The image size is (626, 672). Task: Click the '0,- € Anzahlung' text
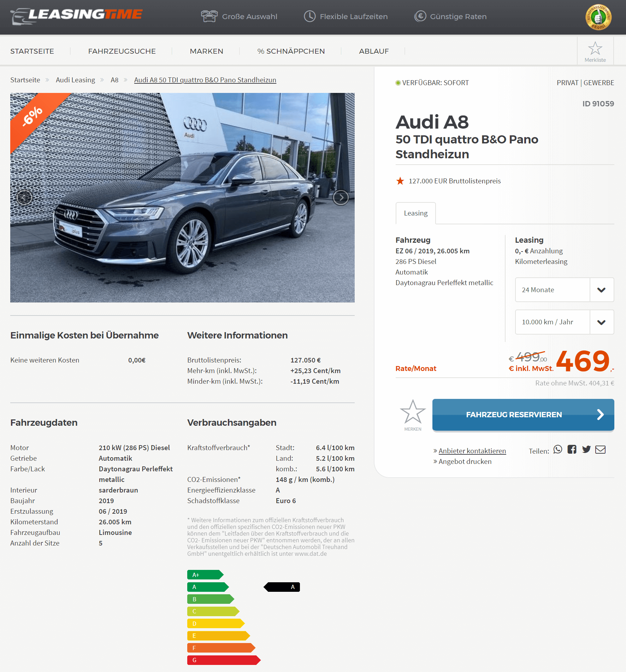(x=539, y=251)
